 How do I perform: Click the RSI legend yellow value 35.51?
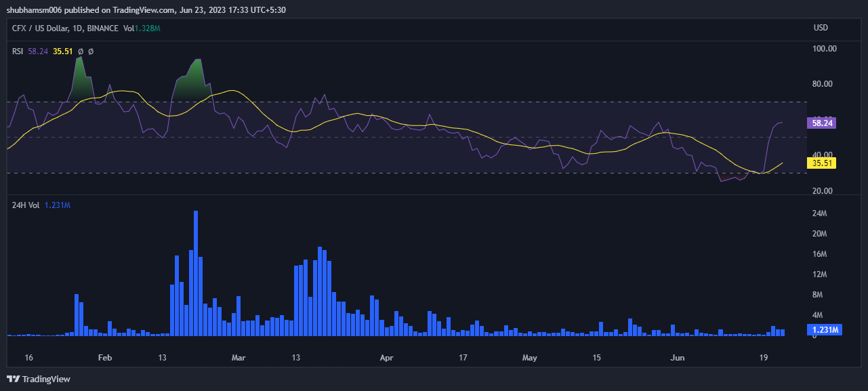click(62, 51)
